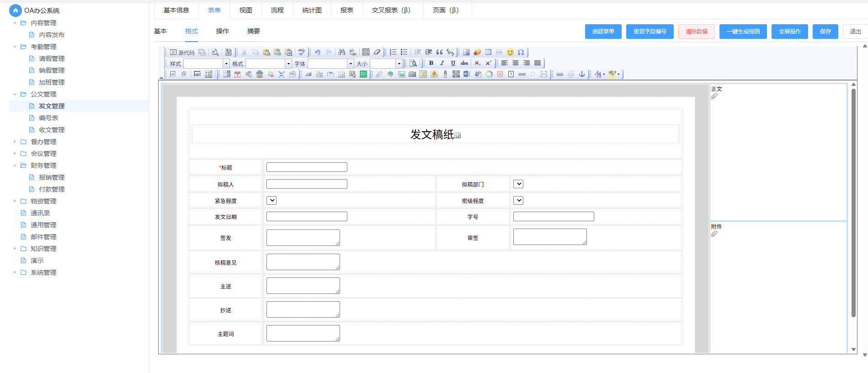This screenshot has width=868, height=373.
Task: Click the find binoculars icon
Action: [342, 52]
